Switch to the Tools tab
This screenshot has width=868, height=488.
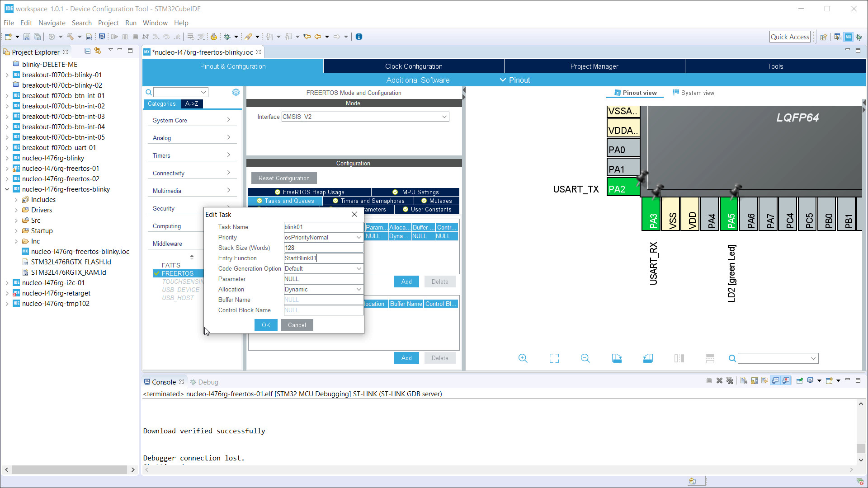tap(775, 66)
